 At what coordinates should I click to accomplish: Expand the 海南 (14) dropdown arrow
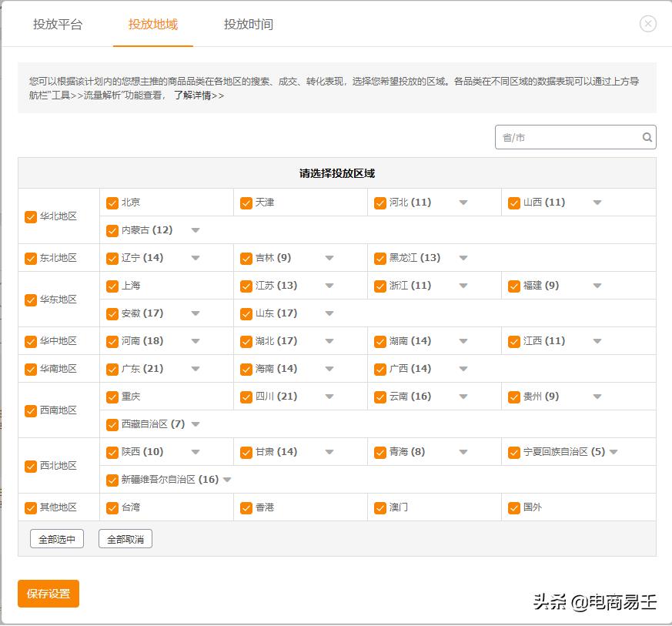pos(329,369)
